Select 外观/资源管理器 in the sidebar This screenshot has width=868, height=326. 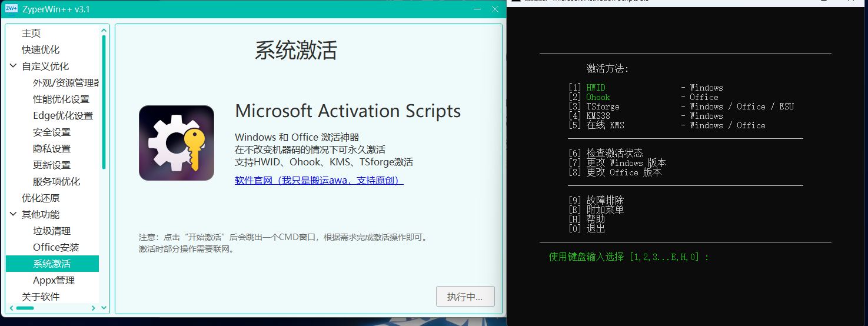coord(66,83)
